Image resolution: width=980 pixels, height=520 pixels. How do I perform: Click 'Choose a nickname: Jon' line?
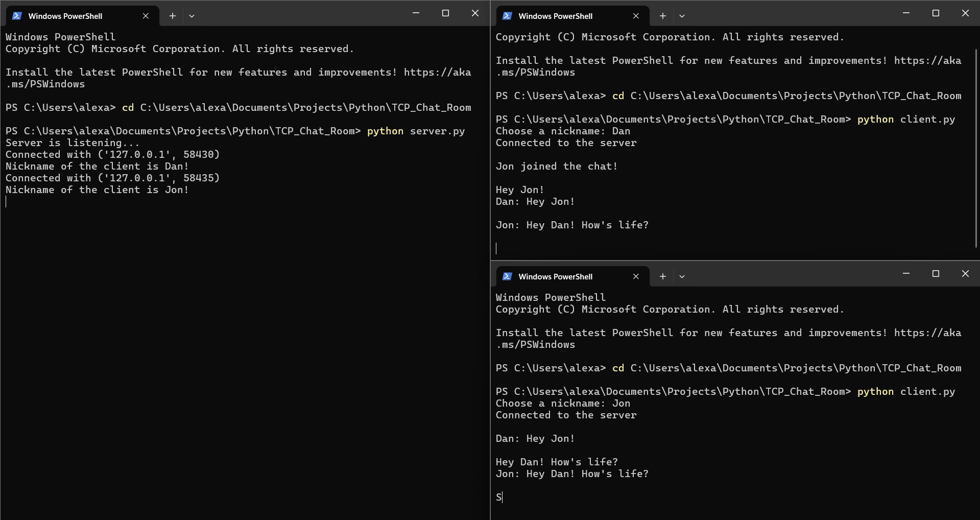point(563,404)
